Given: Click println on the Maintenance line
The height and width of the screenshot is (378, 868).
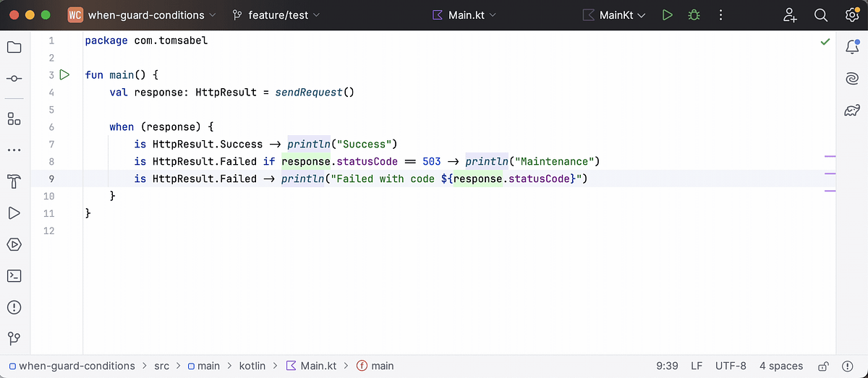Looking at the screenshot, I should click(x=488, y=161).
